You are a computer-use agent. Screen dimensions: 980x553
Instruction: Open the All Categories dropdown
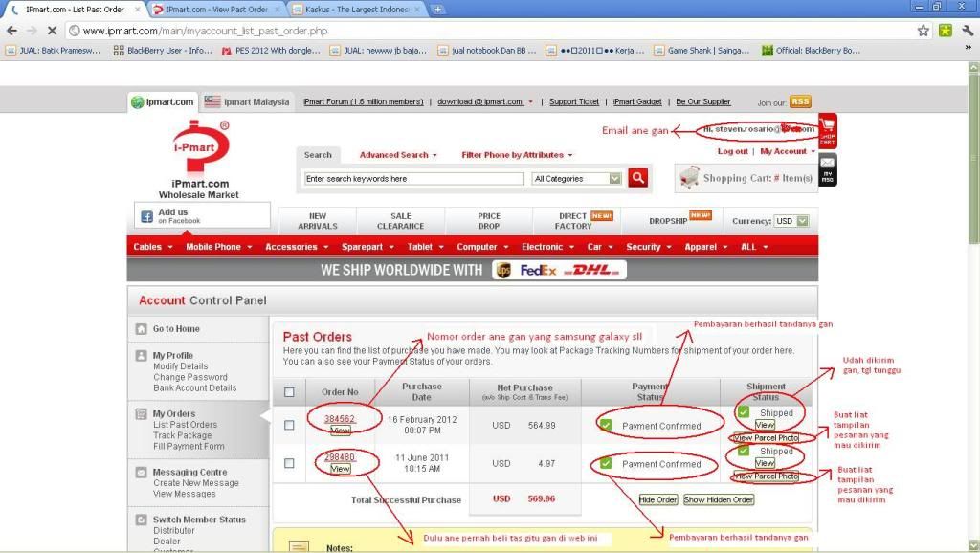(577, 179)
